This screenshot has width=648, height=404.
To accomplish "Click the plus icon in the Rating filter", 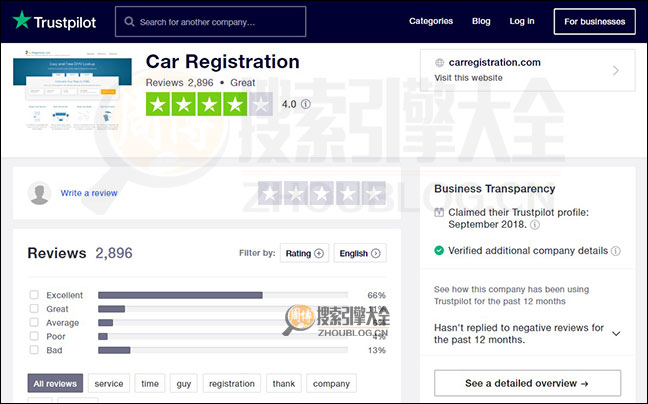I will 319,253.
